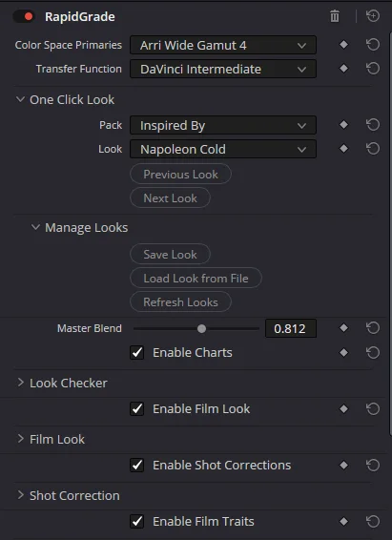Image resolution: width=392 pixels, height=540 pixels.
Task: Add keyframe for Master Blend
Action: point(343,328)
